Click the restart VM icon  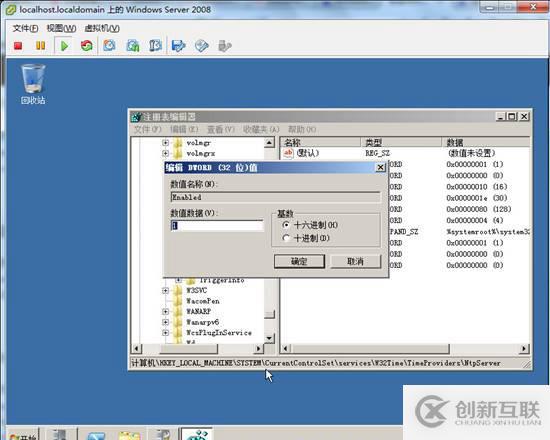[86, 46]
